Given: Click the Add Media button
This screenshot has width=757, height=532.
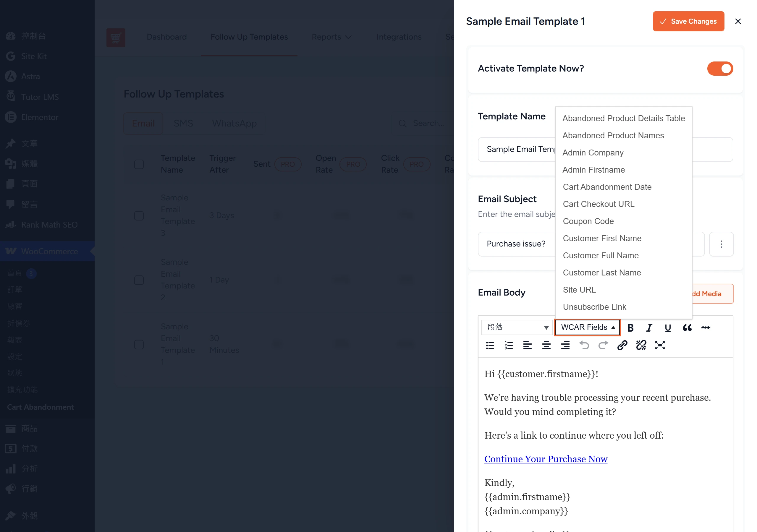Looking at the screenshot, I should (x=713, y=294).
